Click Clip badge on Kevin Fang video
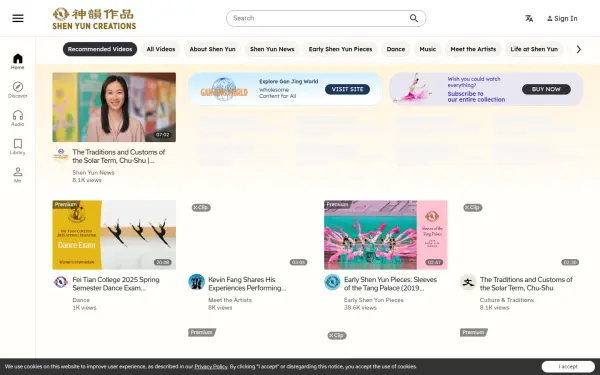This screenshot has width=600, height=375. (x=201, y=207)
